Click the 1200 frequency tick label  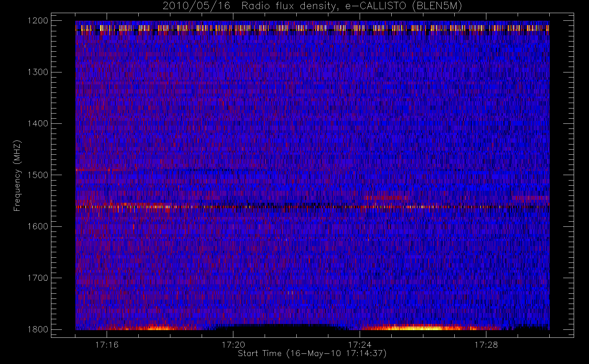pyautogui.click(x=38, y=21)
